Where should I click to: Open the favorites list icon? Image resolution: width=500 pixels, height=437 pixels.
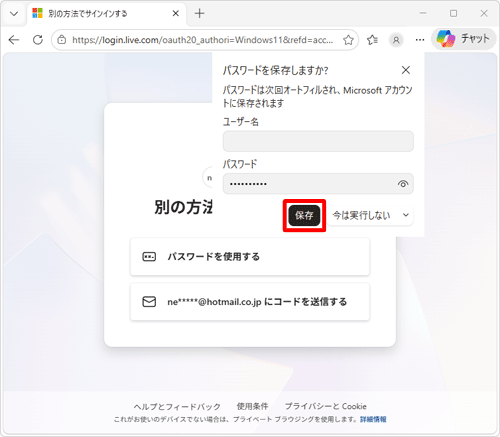(x=372, y=40)
